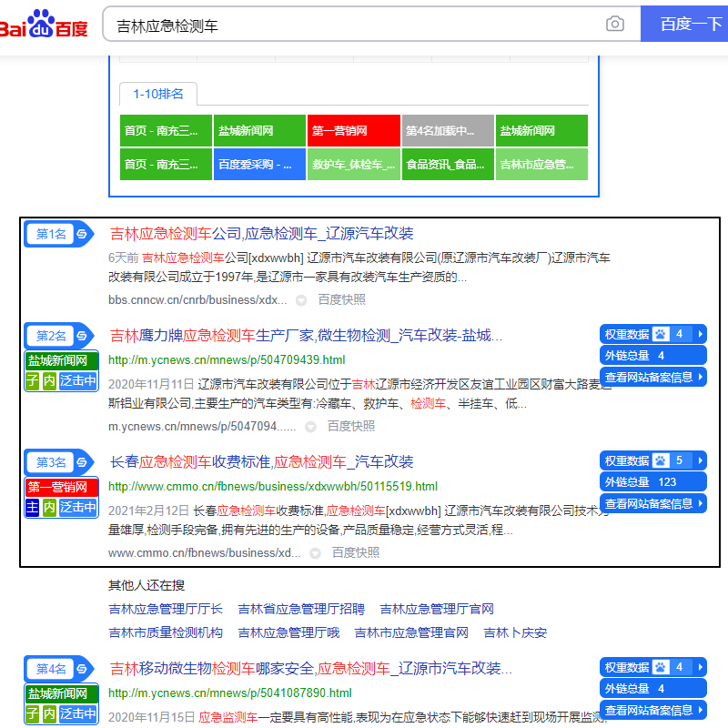Click the refresh icon on 第4名 badge
This screenshot has height=728, width=728.
pos(82,669)
